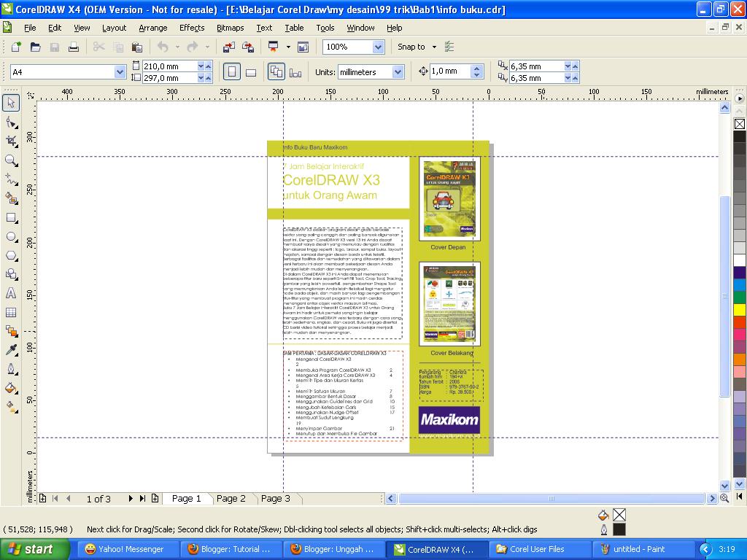
Task: Select the Eyedropper tool
Action: pyautogui.click(x=11, y=350)
